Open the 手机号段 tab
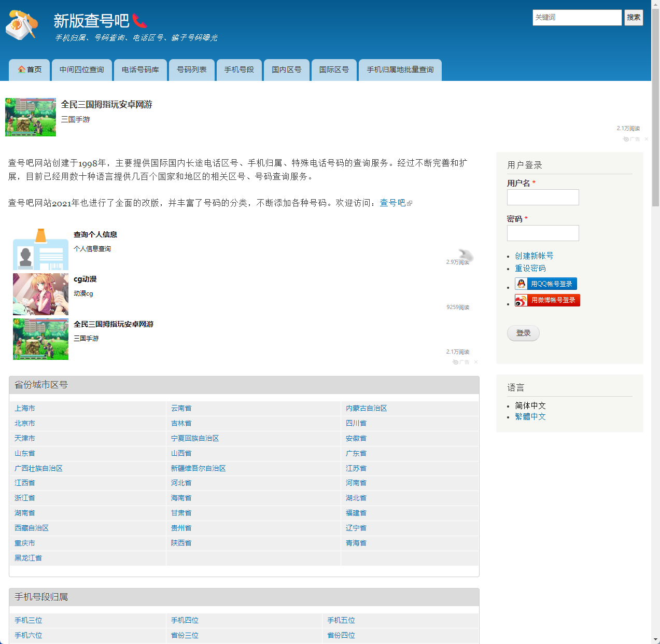This screenshot has width=660, height=644. [239, 69]
